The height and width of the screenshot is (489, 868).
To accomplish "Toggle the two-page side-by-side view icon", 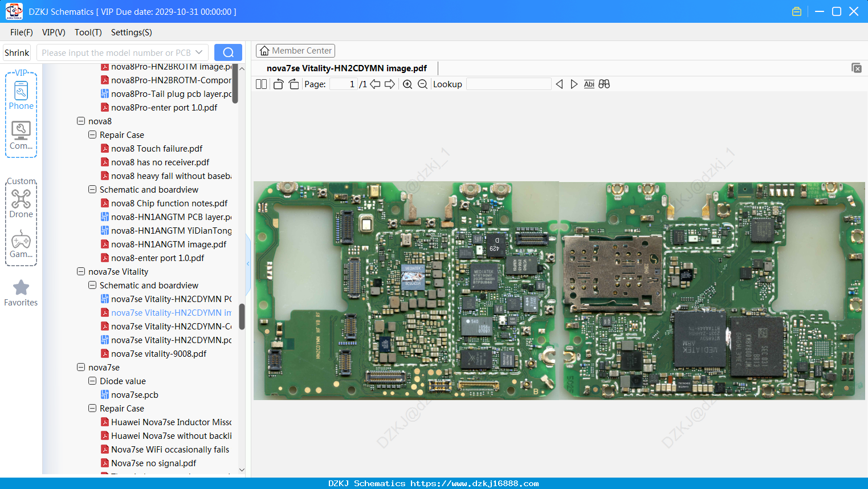I will (261, 84).
